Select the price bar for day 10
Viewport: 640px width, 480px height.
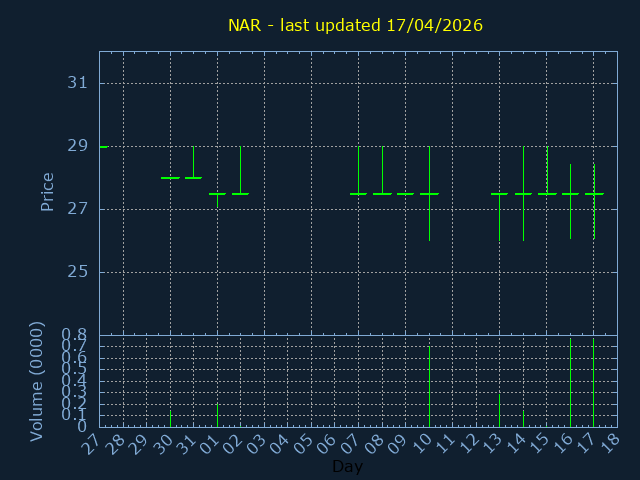429,194
